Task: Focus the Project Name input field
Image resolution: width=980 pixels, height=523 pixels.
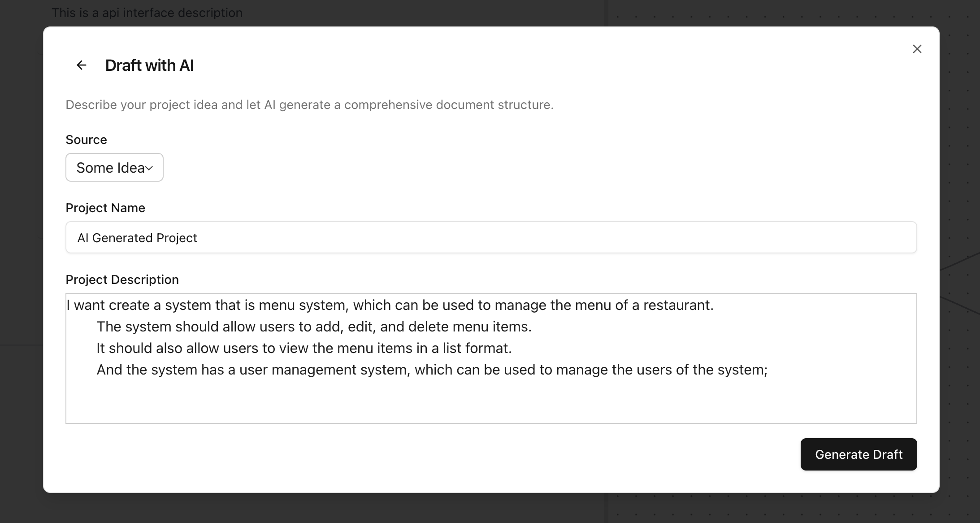Action: 491,237
